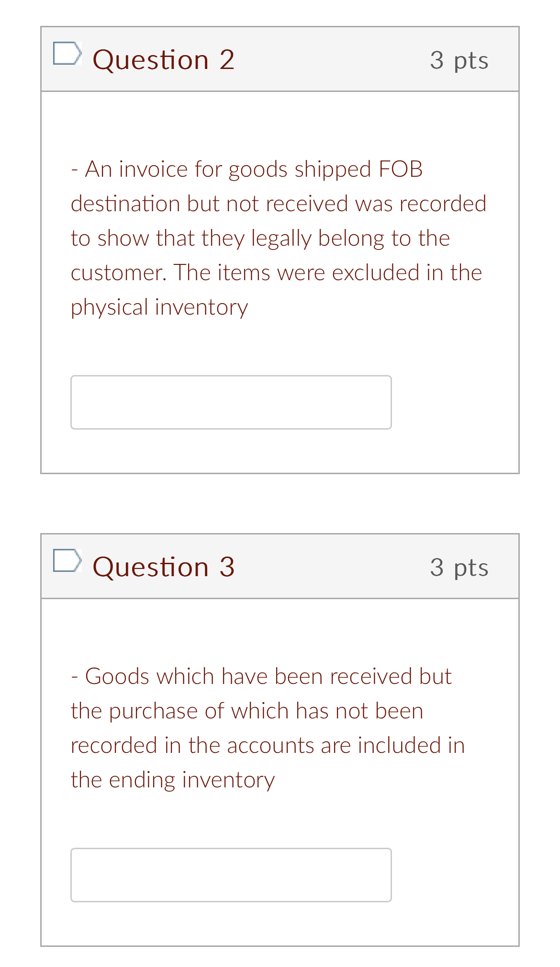Click the 3 pts label on Question 2
560x967 pixels.
[x=460, y=60]
